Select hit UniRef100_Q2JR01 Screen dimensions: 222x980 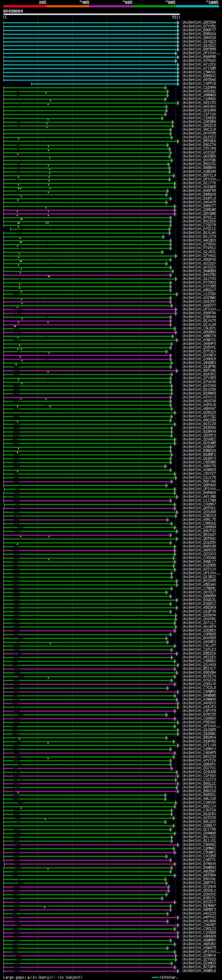(x=199, y=252)
